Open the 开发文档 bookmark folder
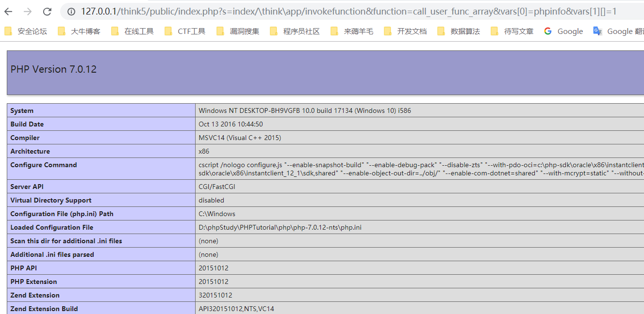The height and width of the screenshot is (314, 644). 405,31
